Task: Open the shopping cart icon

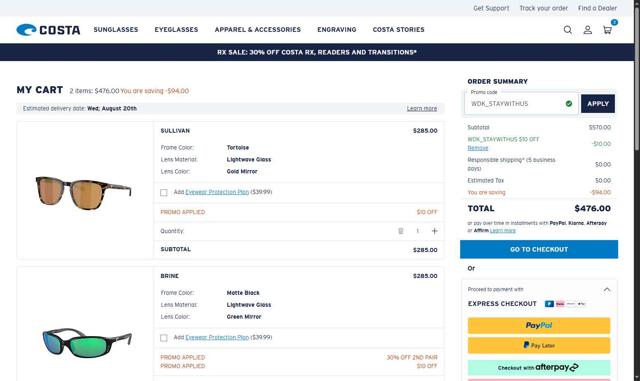Action: (x=607, y=30)
